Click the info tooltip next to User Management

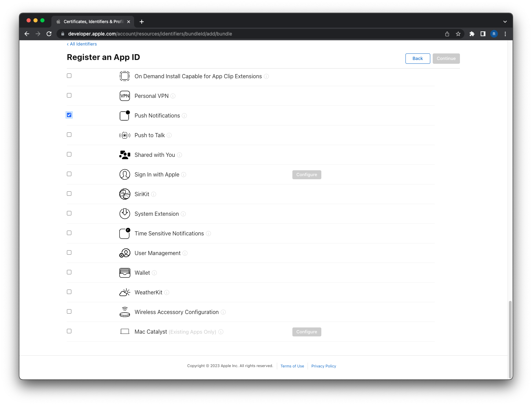[185, 253]
